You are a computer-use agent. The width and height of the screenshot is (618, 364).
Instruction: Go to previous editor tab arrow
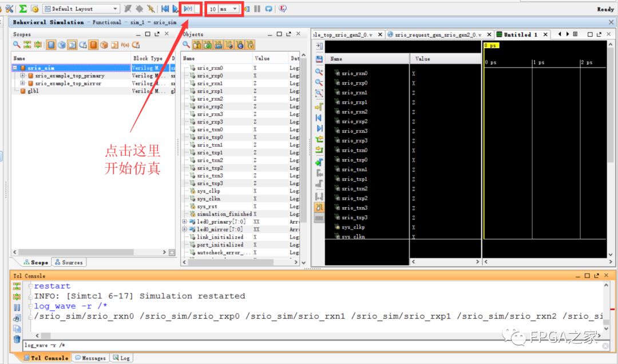[x=560, y=34]
